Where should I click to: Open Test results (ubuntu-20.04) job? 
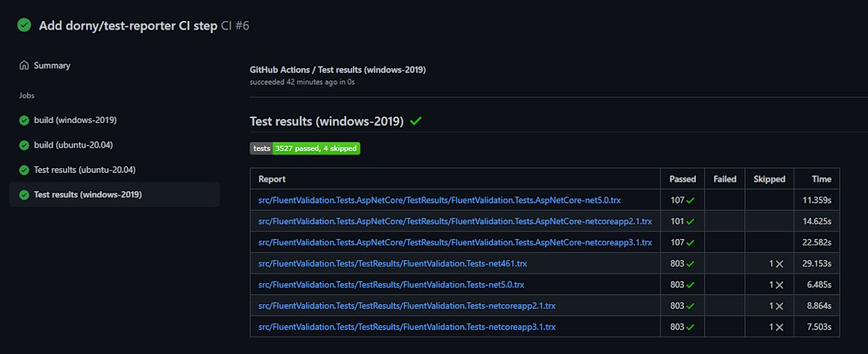pyautogui.click(x=85, y=170)
